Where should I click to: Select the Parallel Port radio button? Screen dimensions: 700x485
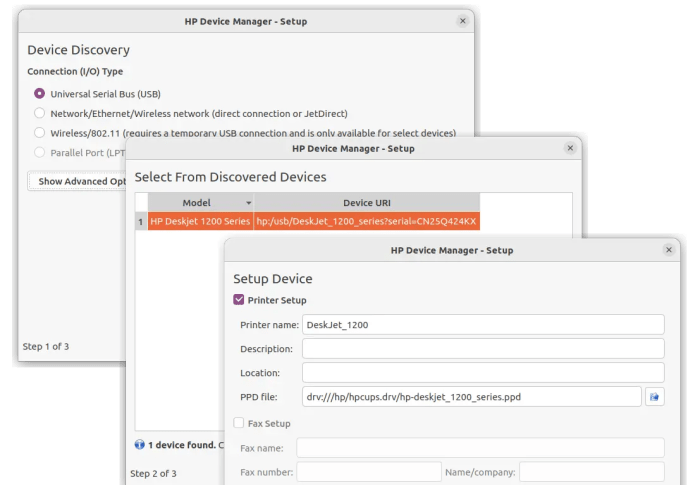pos(40,152)
